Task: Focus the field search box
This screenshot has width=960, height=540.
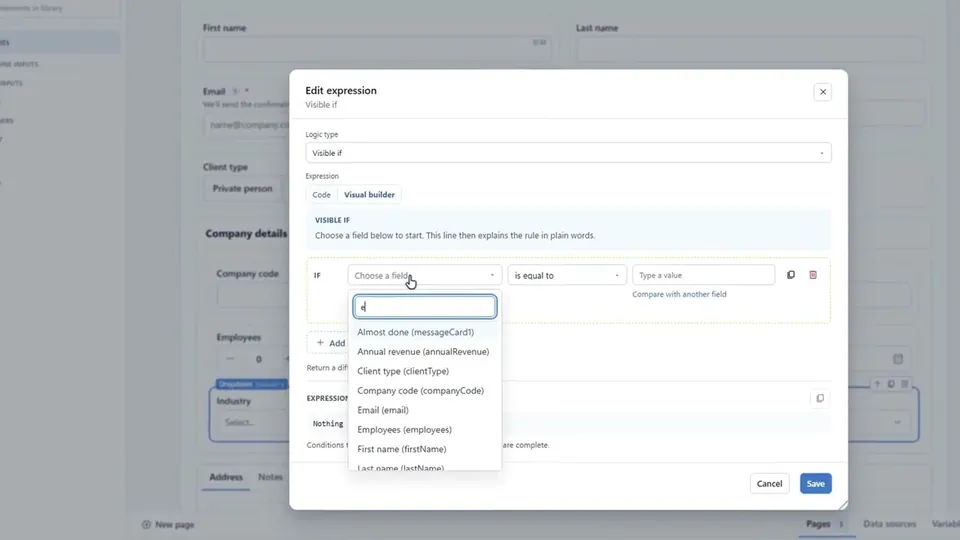Action: [425, 307]
